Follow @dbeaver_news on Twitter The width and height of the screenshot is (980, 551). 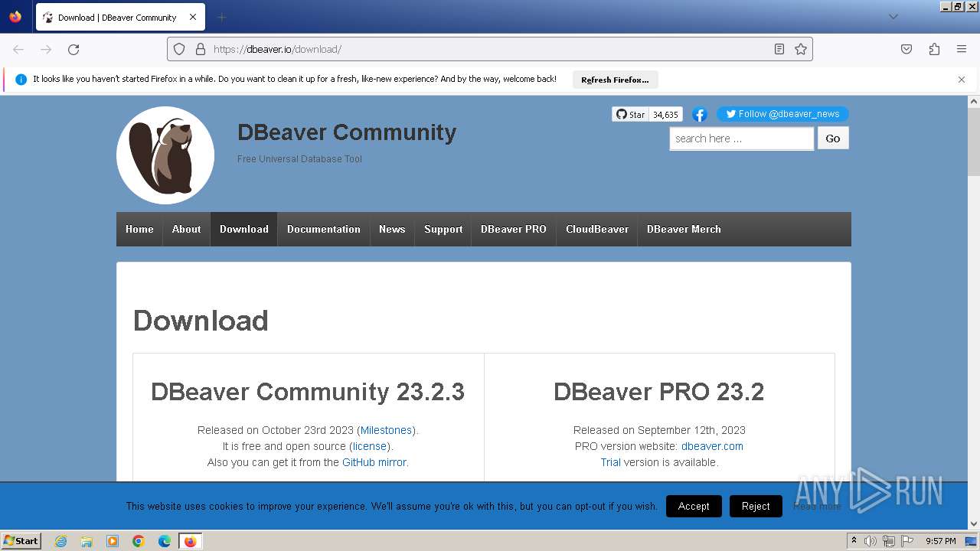[782, 114]
